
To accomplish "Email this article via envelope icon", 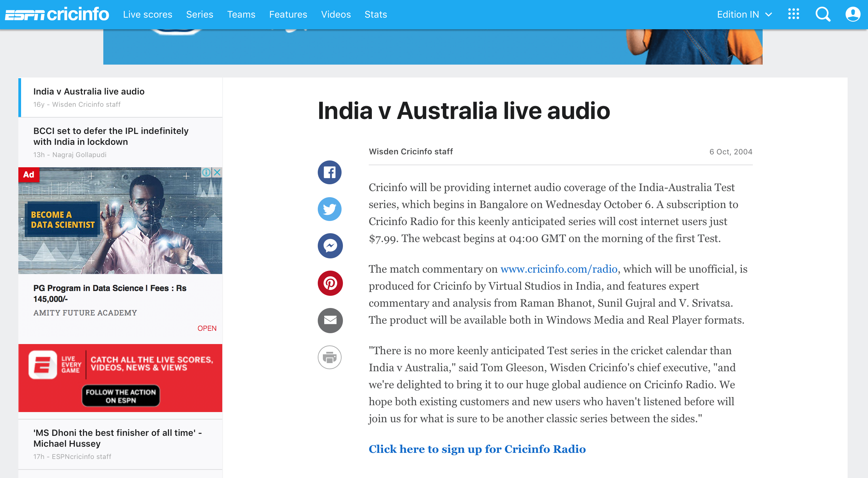I will pyautogui.click(x=330, y=320).
